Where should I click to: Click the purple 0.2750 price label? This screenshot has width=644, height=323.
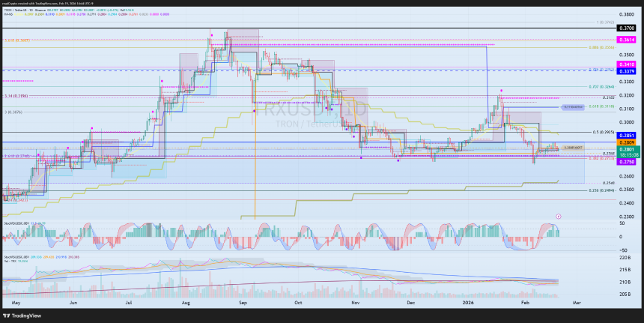tap(626, 163)
